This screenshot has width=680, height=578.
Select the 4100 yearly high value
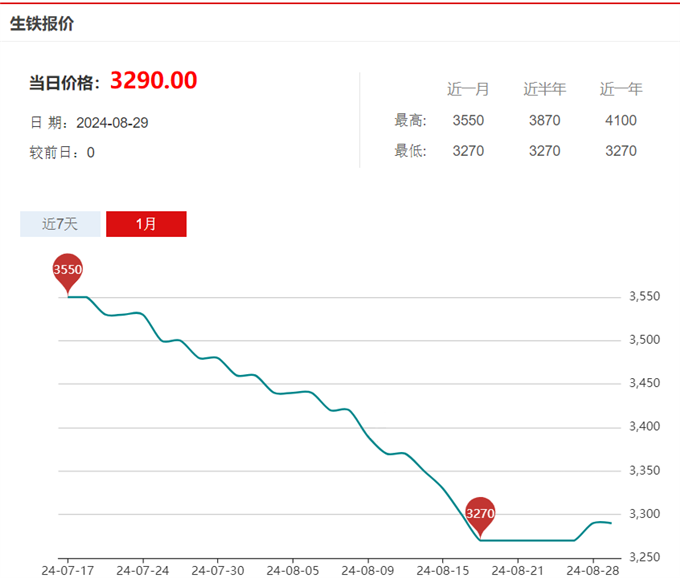pyautogui.click(x=621, y=121)
